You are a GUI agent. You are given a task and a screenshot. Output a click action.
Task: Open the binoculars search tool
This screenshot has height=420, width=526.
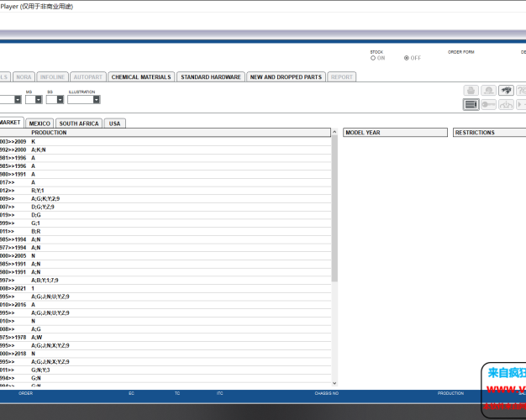click(x=506, y=90)
